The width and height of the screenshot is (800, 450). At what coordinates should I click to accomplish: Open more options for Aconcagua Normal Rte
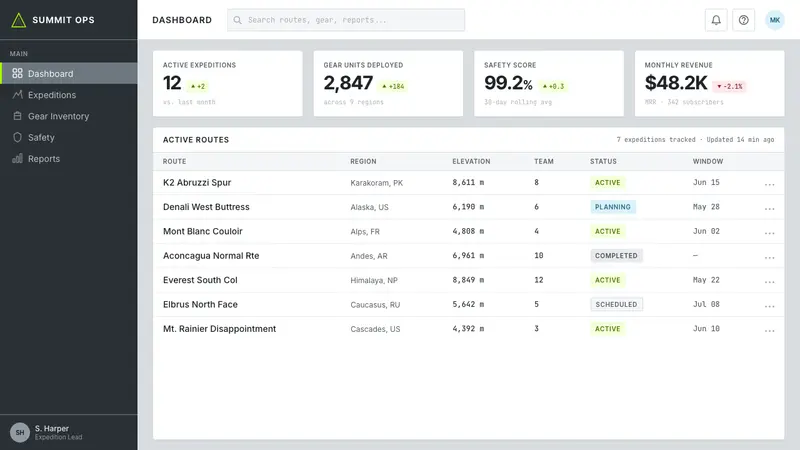tap(769, 257)
